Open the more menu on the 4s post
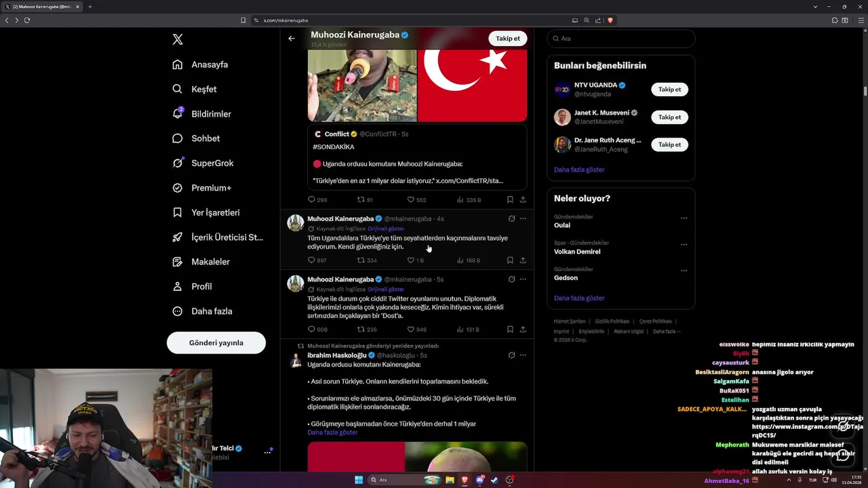This screenshot has height=488, width=868. tap(523, 219)
